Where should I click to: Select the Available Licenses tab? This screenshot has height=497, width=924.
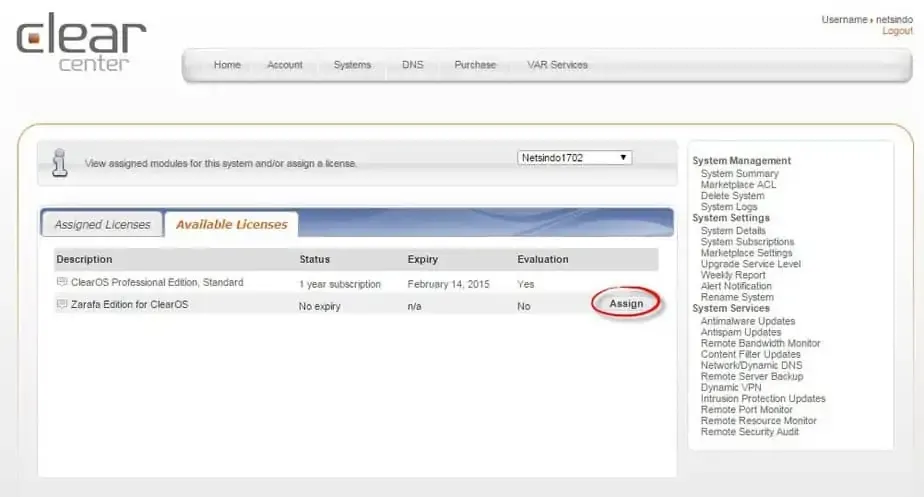click(231, 225)
